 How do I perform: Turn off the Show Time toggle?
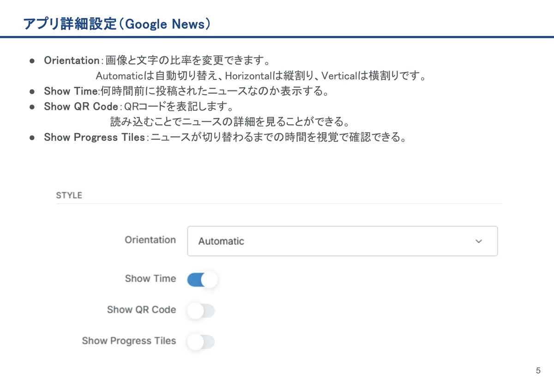(202, 279)
